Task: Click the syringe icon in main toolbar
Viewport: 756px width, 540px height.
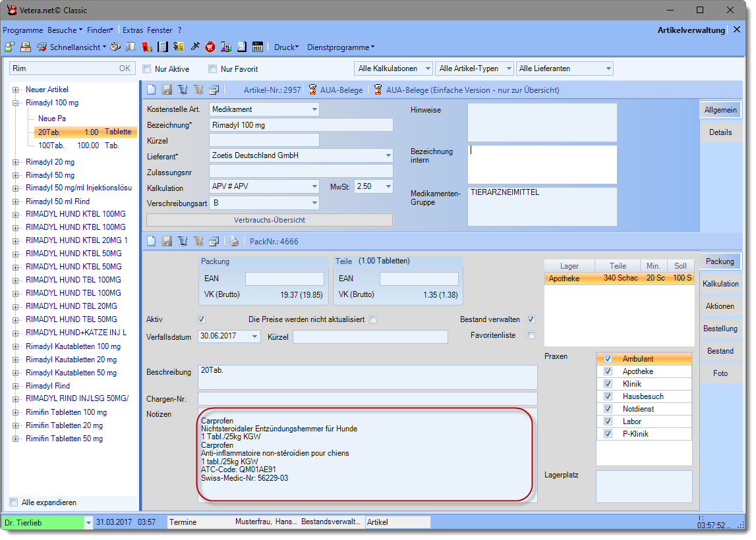Action: (x=195, y=47)
